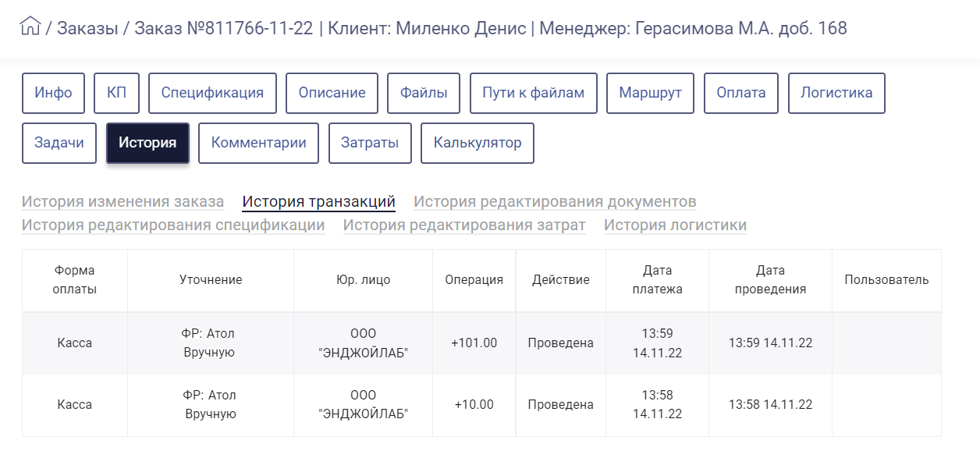This screenshot has width=980, height=458.
Task: Select the Оплата tab
Action: (741, 93)
